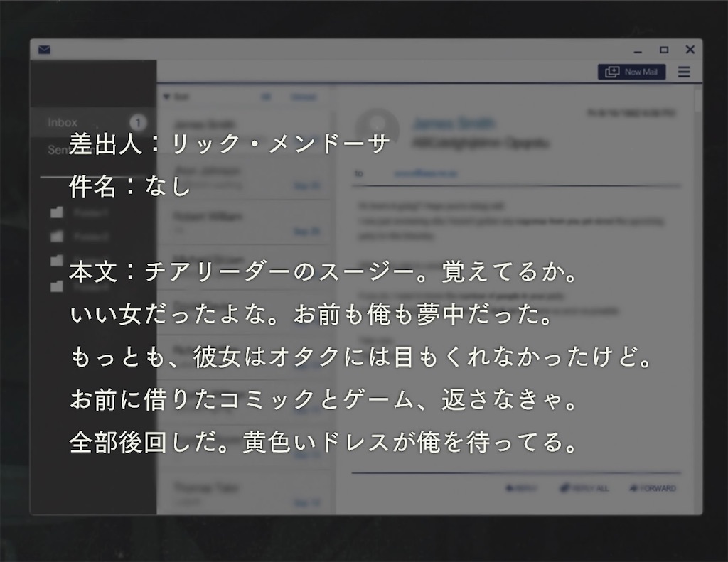Open the Inbox folder
Screen dimensions: 728x562
pos(93,122)
